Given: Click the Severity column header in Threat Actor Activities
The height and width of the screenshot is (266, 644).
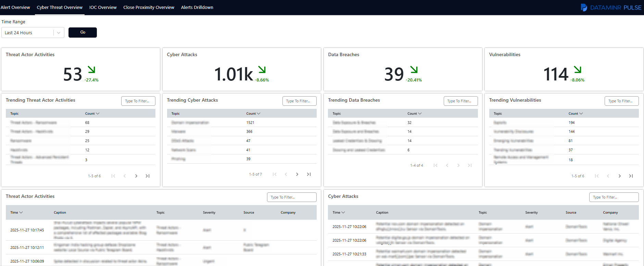Looking at the screenshot, I should (x=209, y=212).
